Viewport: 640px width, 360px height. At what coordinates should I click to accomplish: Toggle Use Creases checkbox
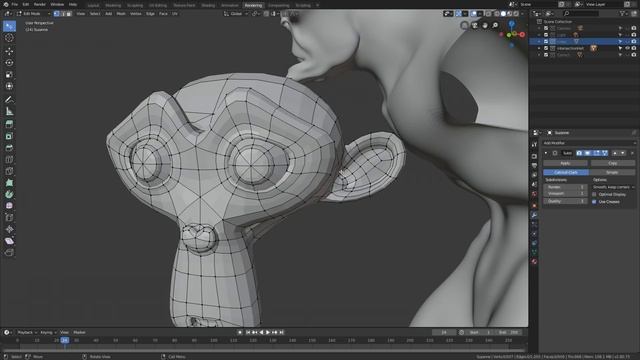(x=594, y=202)
